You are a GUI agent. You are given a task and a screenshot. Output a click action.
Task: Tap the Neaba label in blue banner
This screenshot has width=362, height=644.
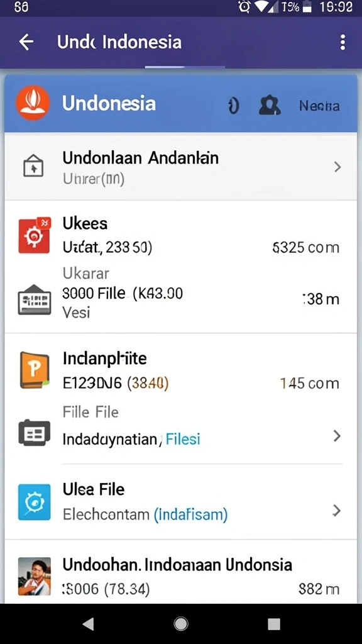coord(319,106)
